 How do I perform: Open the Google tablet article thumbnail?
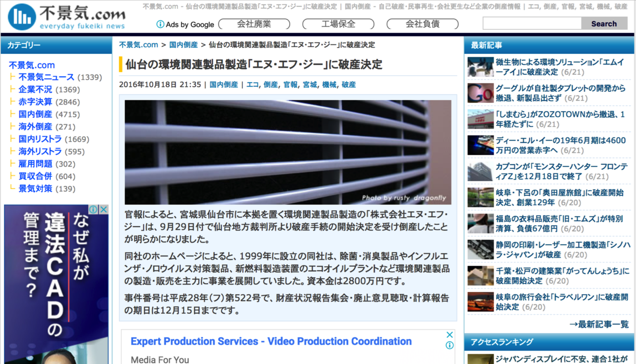(480, 93)
